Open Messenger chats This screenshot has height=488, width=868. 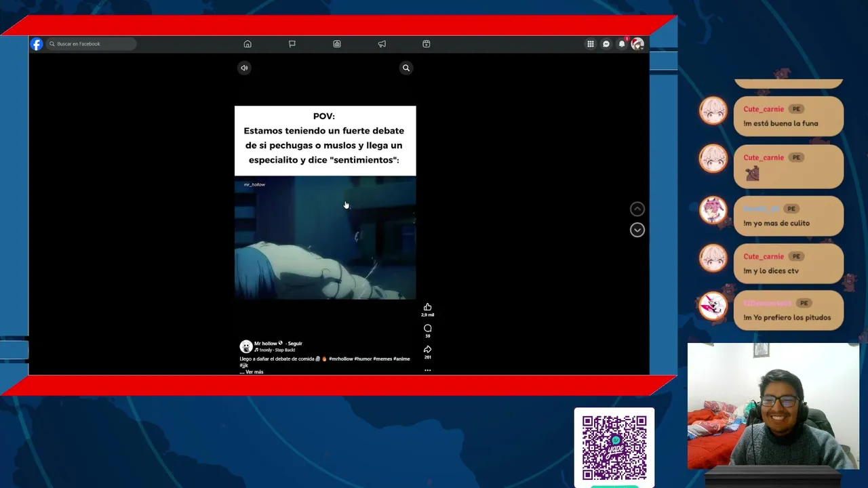pyautogui.click(x=606, y=44)
